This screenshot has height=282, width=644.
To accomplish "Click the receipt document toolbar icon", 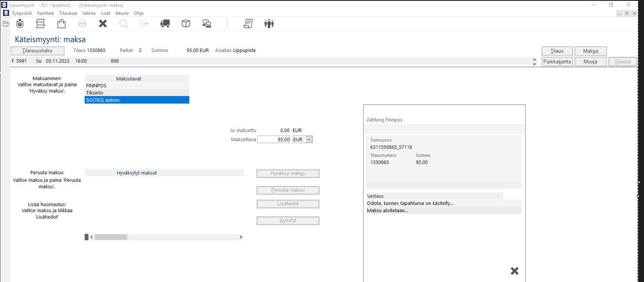I will 248,24.
